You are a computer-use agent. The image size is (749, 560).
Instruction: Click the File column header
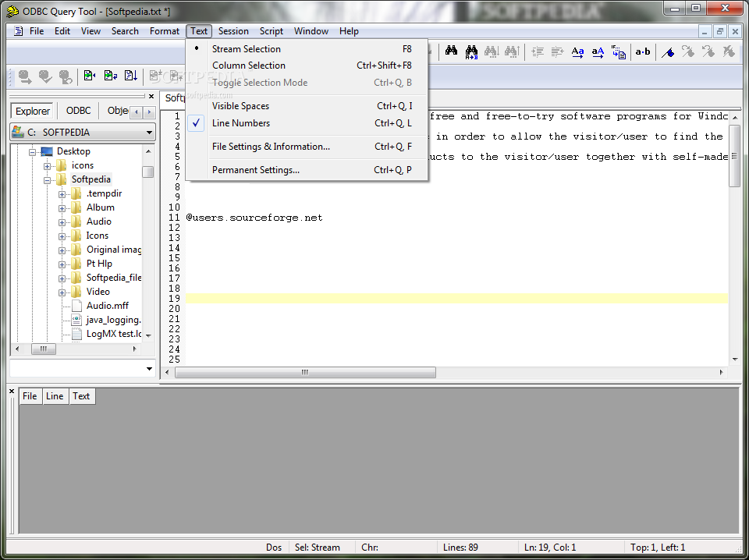coord(30,395)
